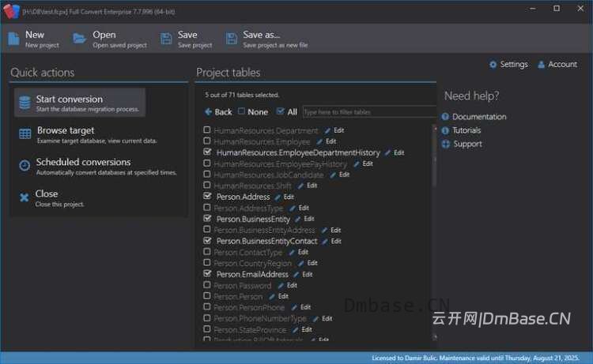Click the Start conversion database icon
The image size is (593, 364).
pyautogui.click(x=25, y=103)
